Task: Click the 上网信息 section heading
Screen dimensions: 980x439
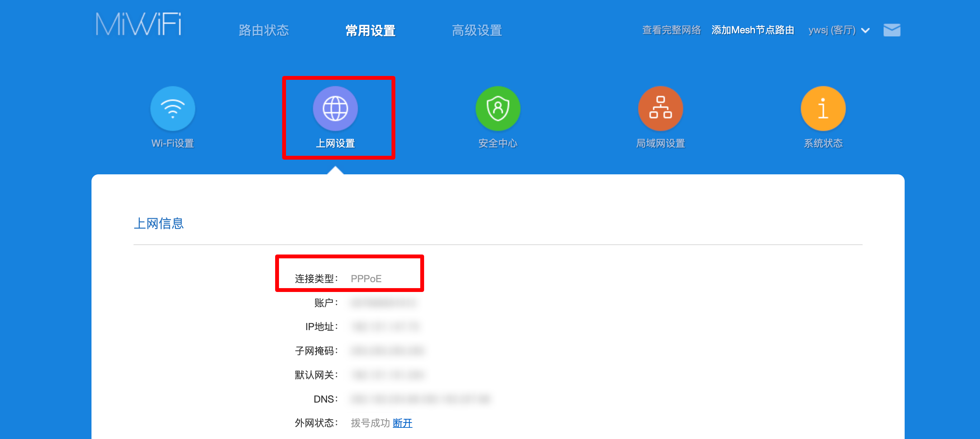Action: pos(159,223)
